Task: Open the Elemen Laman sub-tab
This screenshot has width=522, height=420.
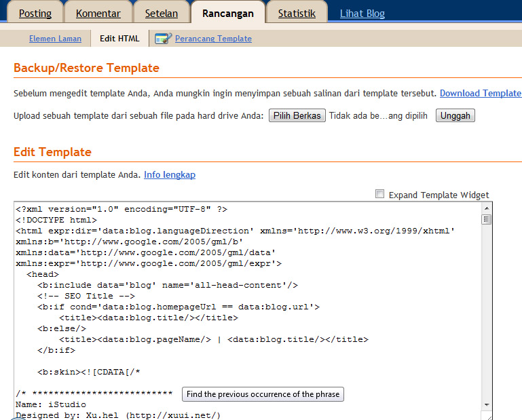Action: coord(55,39)
